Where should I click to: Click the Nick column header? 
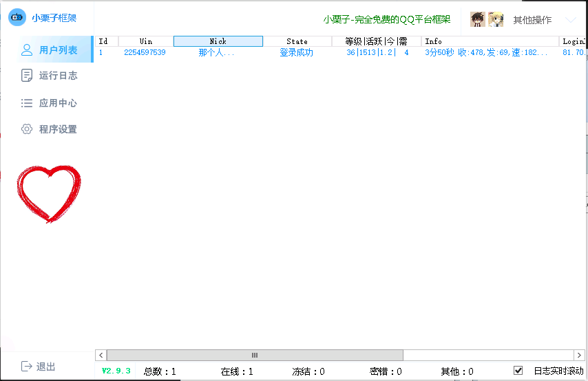click(218, 41)
